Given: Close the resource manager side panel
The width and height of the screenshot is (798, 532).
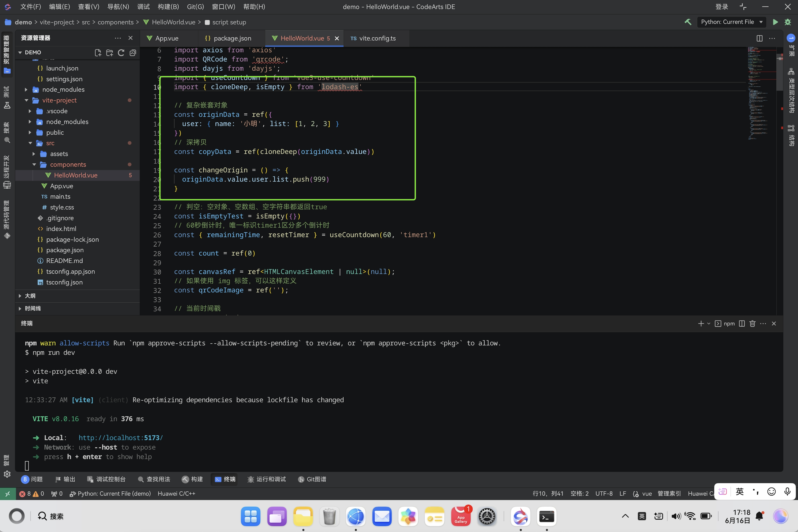Looking at the screenshot, I should 130,38.
